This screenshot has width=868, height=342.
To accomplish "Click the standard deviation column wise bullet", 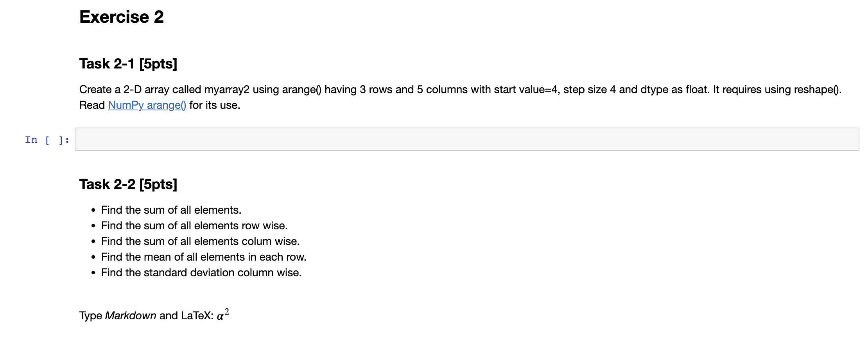I will 201,272.
